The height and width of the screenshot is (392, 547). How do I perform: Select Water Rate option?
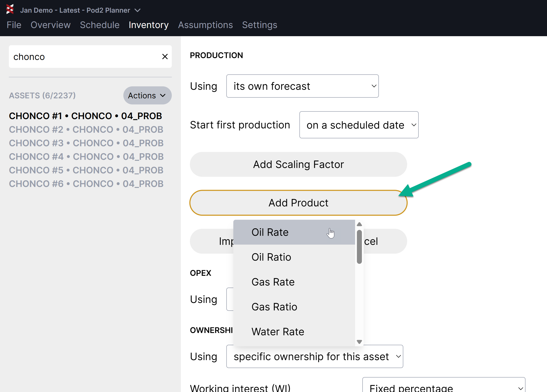(x=278, y=331)
